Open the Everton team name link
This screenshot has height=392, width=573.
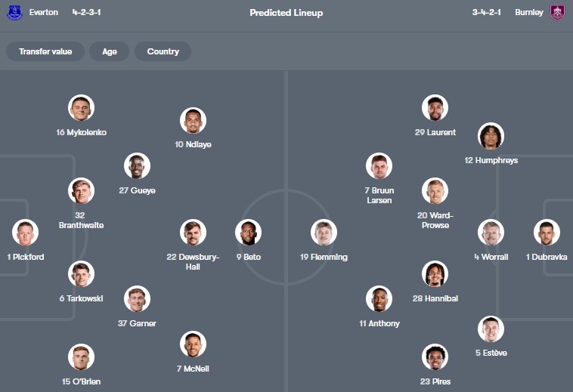43,13
